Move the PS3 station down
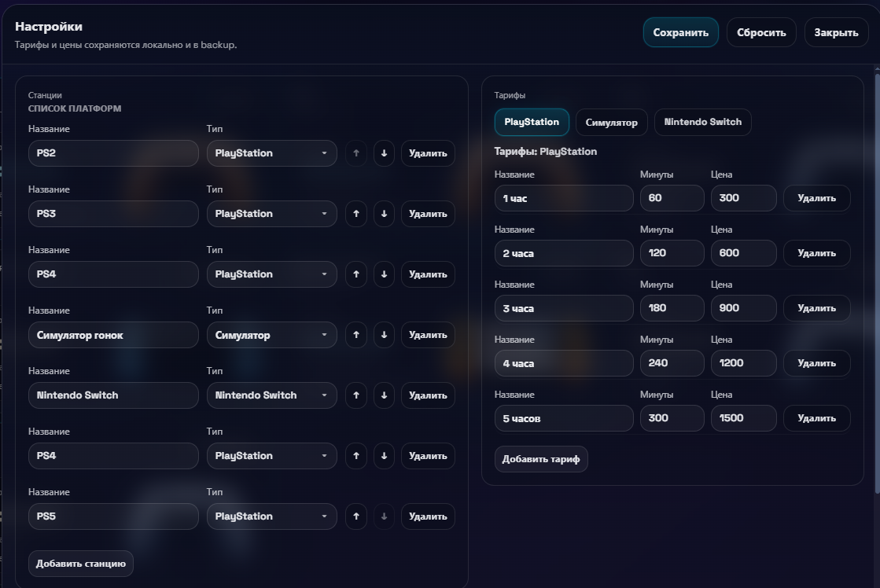Image resolution: width=880 pixels, height=588 pixels. [x=384, y=214]
